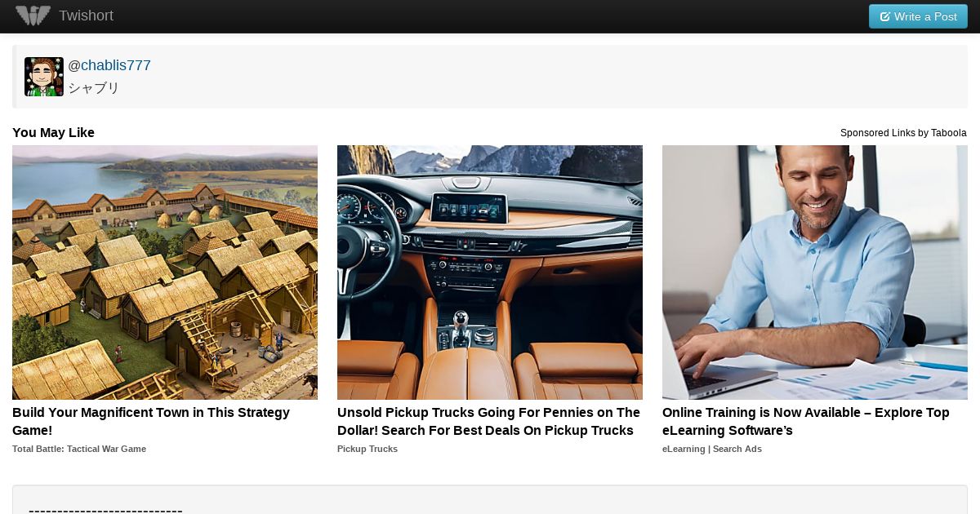Open the Online Training eLearning headline
980x514 pixels.
click(806, 422)
